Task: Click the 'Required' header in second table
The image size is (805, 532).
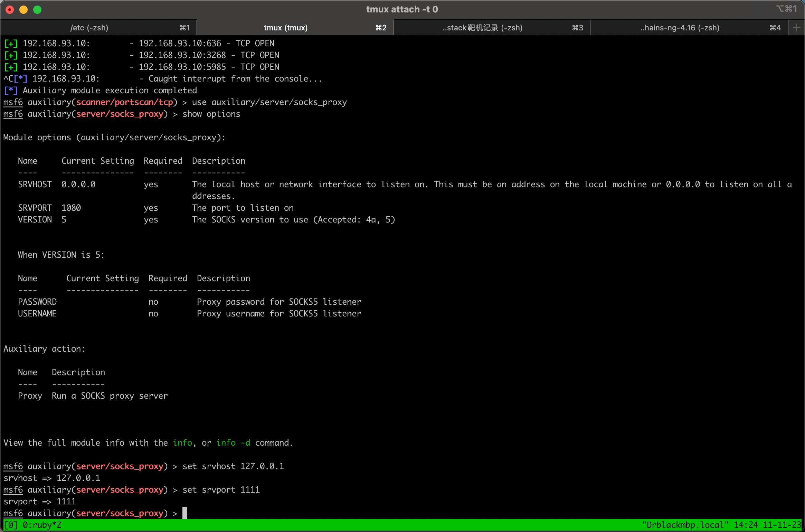Action: coord(168,278)
